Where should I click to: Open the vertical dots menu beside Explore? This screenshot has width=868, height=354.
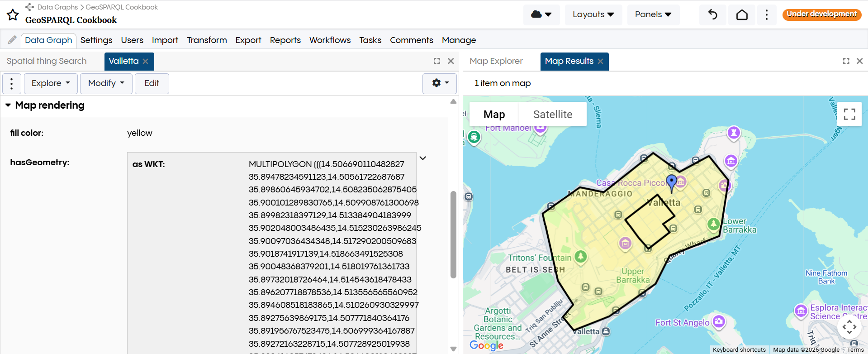click(12, 83)
